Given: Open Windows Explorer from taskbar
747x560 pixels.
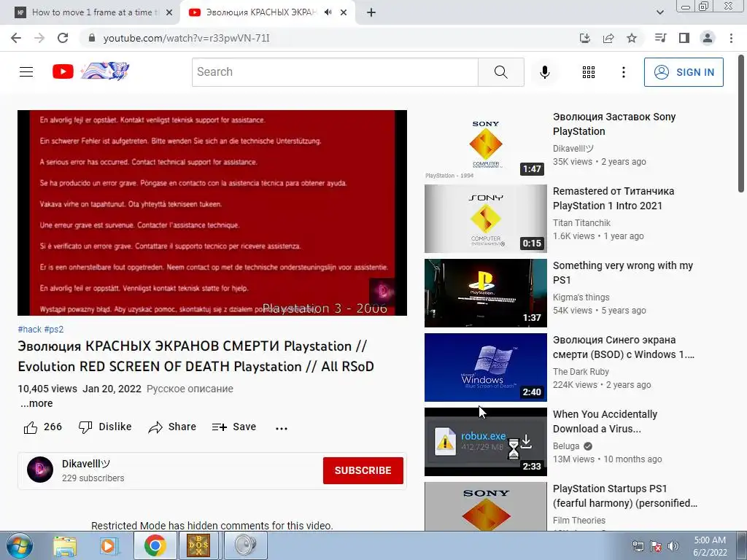Looking at the screenshot, I should tap(65, 545).
